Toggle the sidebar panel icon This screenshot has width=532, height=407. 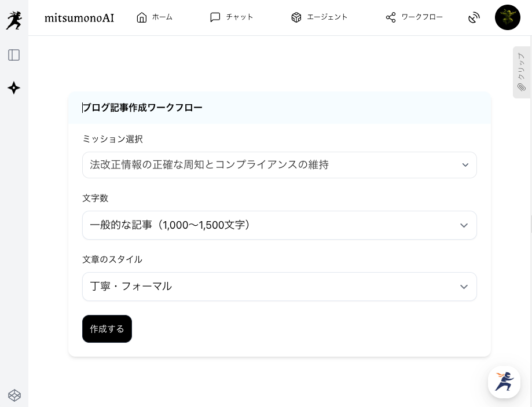pos(14,55)
